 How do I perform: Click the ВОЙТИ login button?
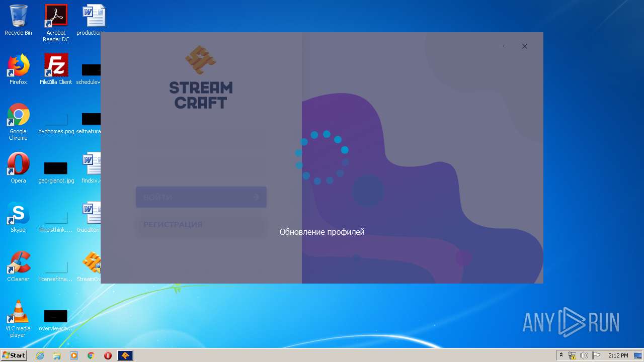coord(201,197)
